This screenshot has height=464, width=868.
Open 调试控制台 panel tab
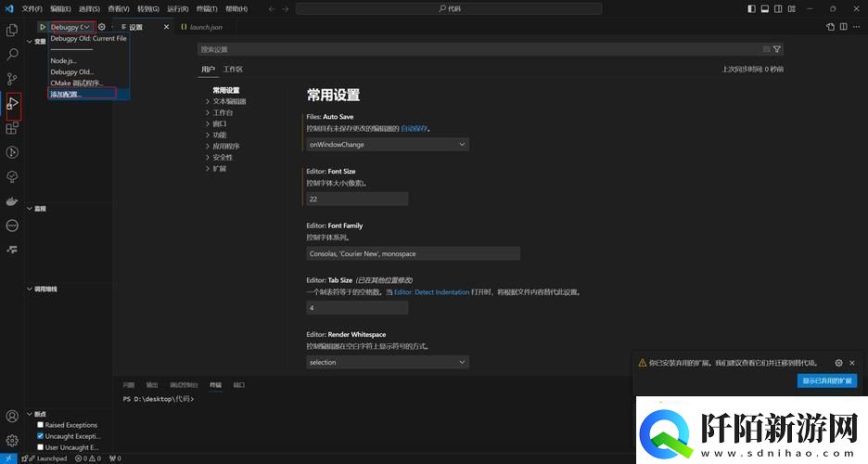[184, 385]
